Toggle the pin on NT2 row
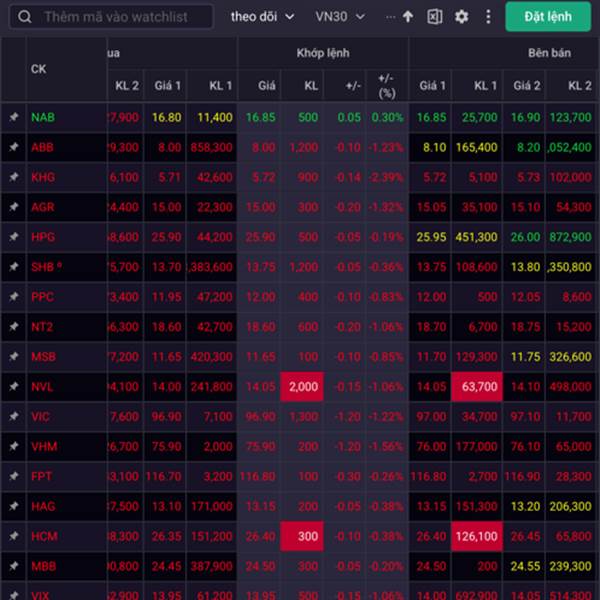The image size is (600, 600). click(14, 326)
